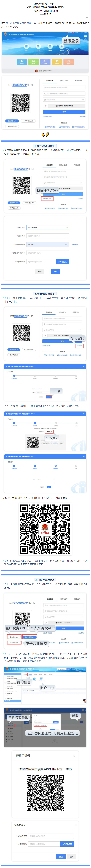Click the yellow service tile on the tax bureau homepage
This screenshot has width=91, height=868.
[57, 62]
